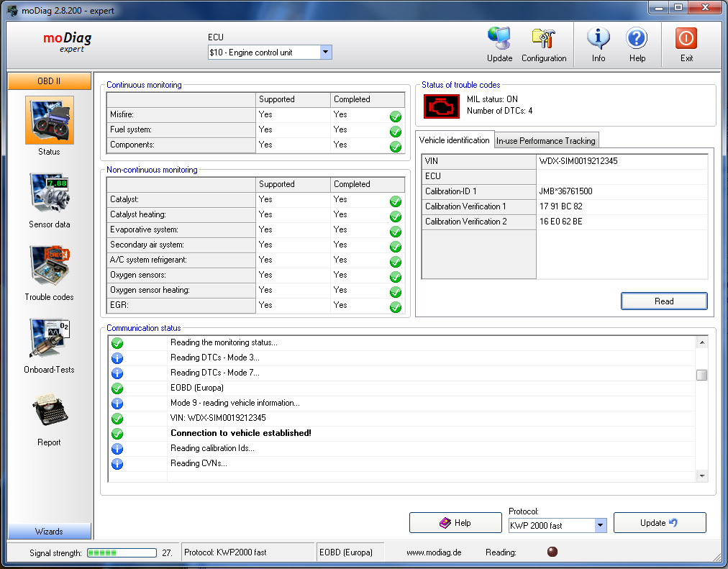This screenshot has height=569, width=728.
Task: Click the check icon beside EOBD (Europa)
Action: [117, 388]
